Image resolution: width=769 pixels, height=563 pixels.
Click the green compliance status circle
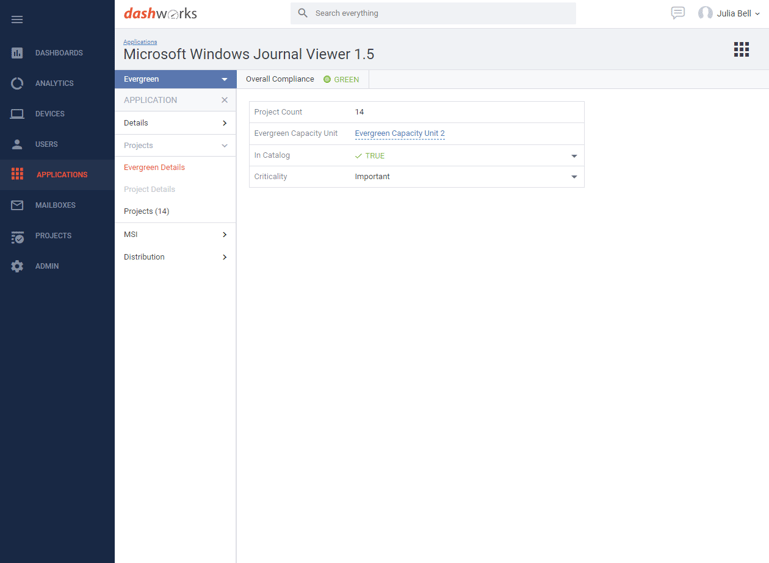point(327,79)
